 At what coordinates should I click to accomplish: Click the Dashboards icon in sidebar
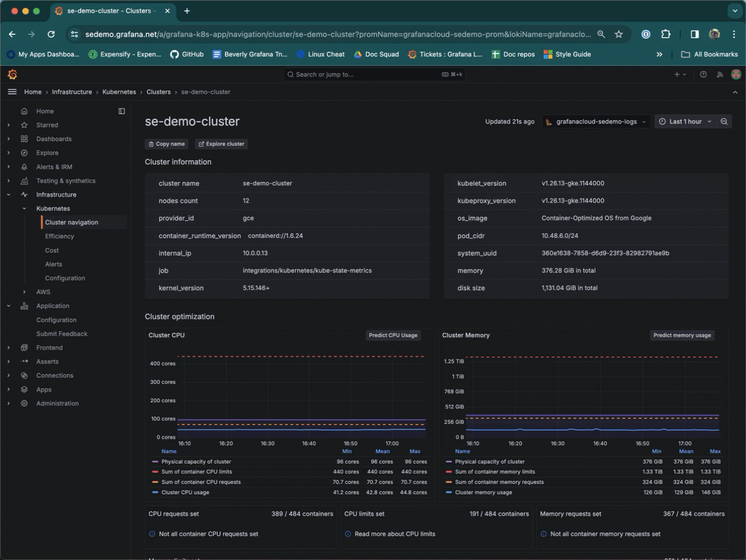tap(24, 139)
